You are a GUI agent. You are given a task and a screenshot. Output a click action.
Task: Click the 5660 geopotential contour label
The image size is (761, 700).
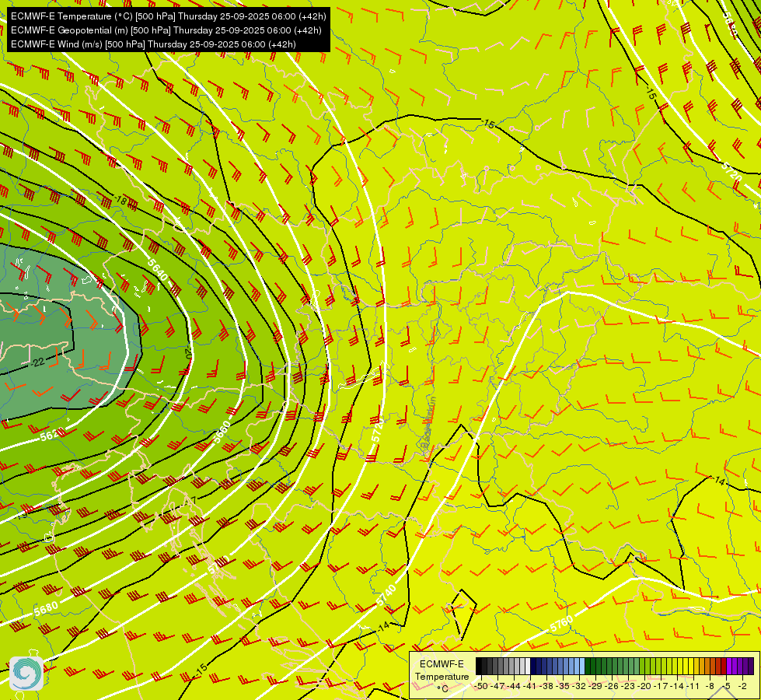point(222,432)
